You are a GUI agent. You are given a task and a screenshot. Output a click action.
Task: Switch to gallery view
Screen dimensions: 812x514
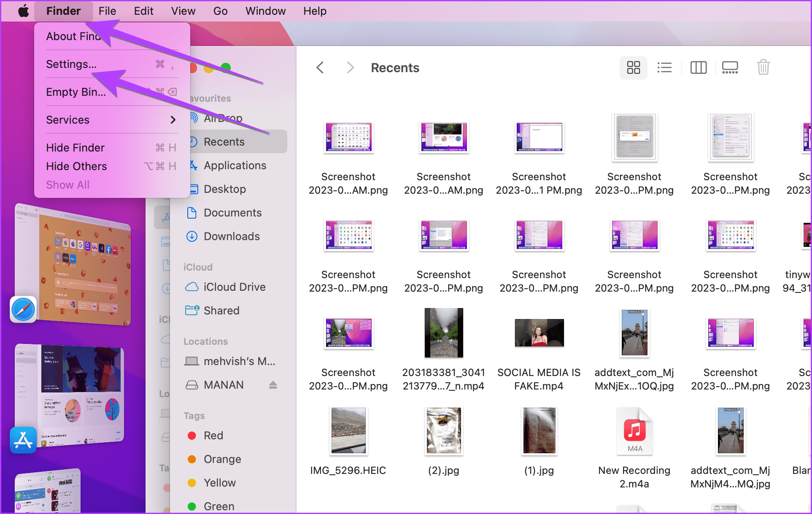tap(730, 68)
